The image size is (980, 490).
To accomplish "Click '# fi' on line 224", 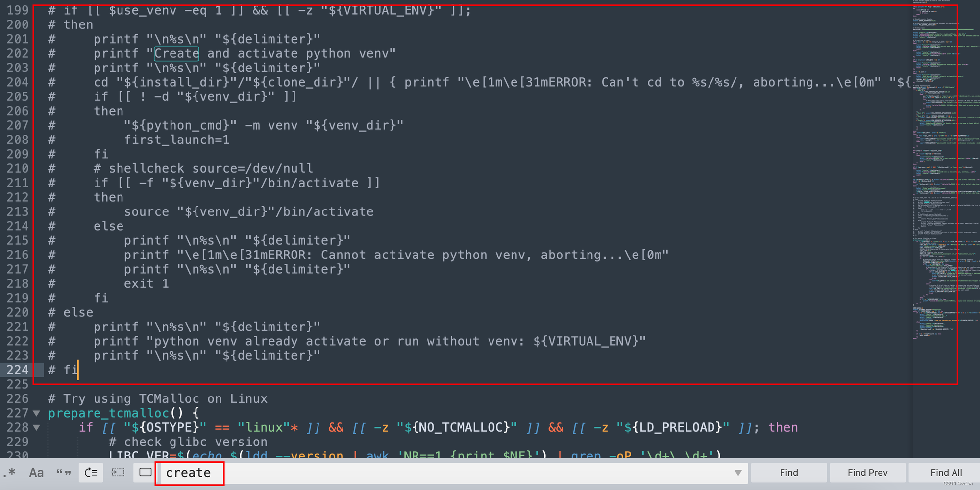I will [x=63, y=370].
